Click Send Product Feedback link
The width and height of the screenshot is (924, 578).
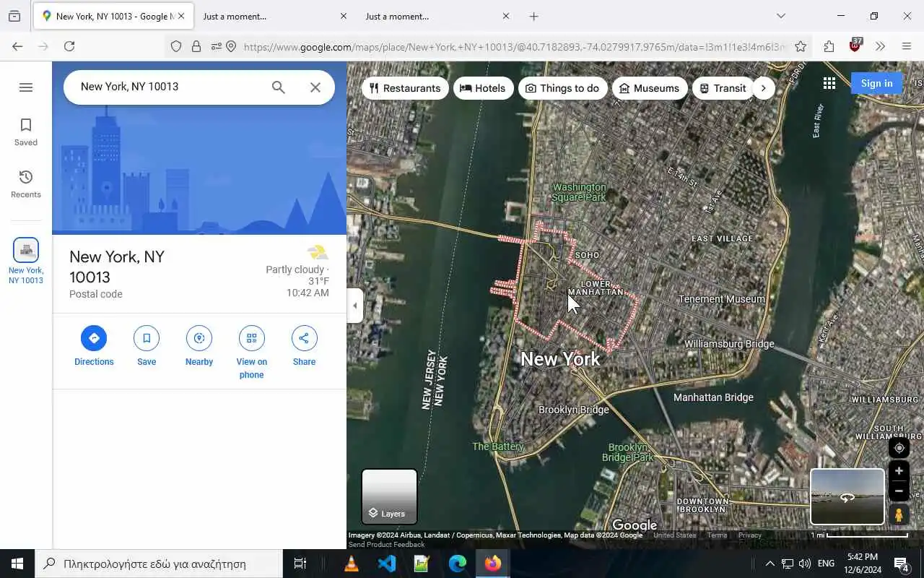point(386,545)
